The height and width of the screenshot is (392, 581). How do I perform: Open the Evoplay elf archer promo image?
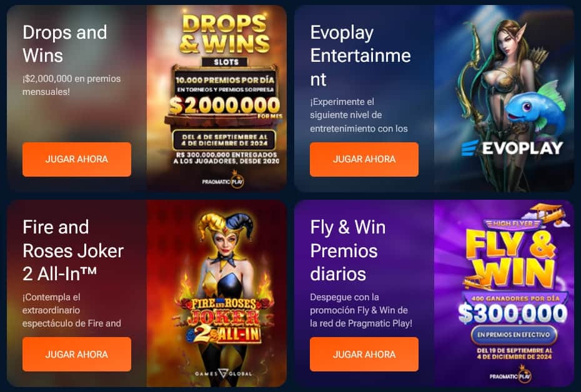[504, 98]
